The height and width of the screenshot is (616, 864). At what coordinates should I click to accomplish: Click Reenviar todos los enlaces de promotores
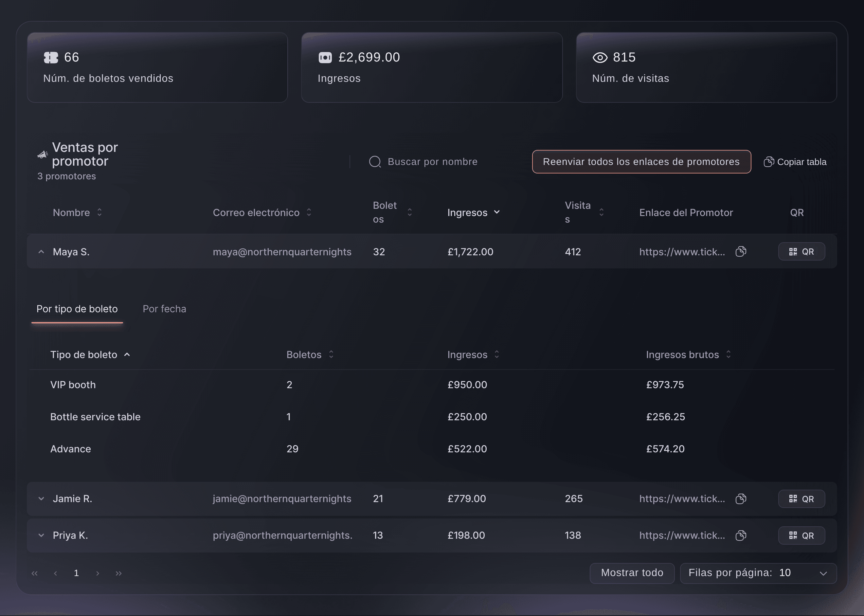pyautogui.click(x=641, y=162)
